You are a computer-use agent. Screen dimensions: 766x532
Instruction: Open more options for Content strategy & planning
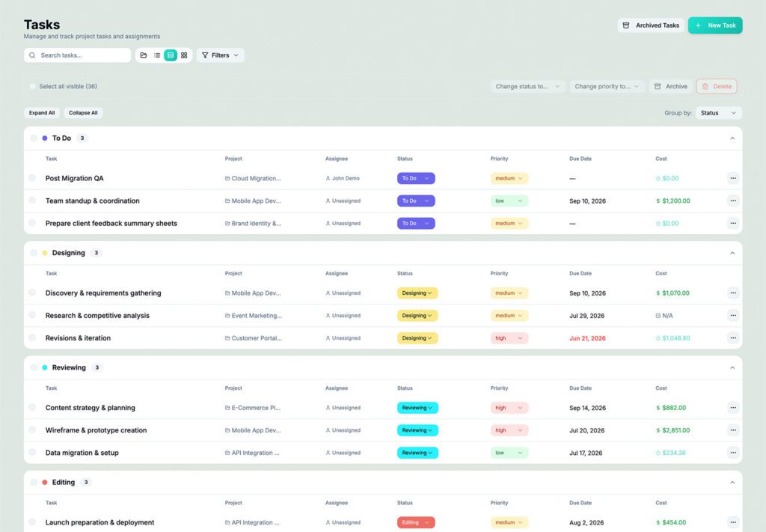pos(733,408)
